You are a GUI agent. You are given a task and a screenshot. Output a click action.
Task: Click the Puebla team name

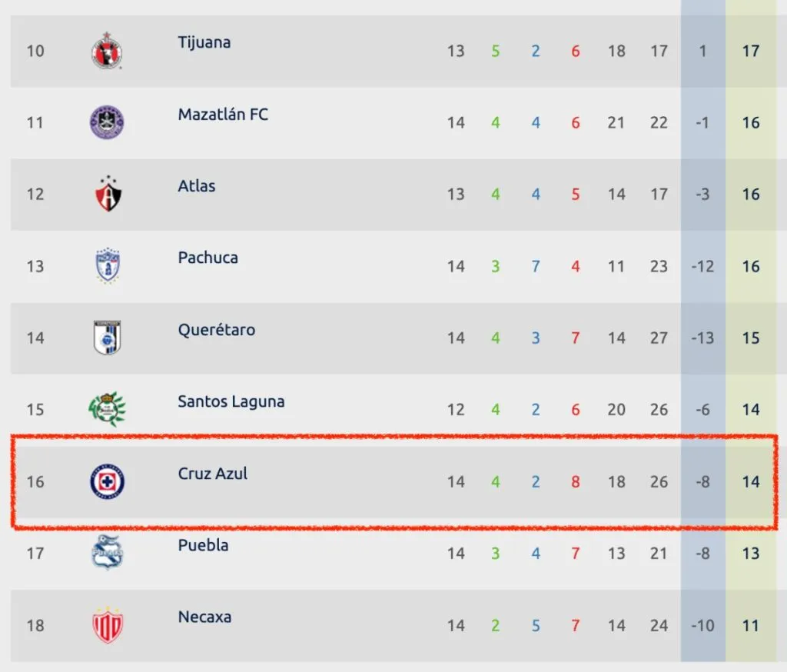(203, 545)
